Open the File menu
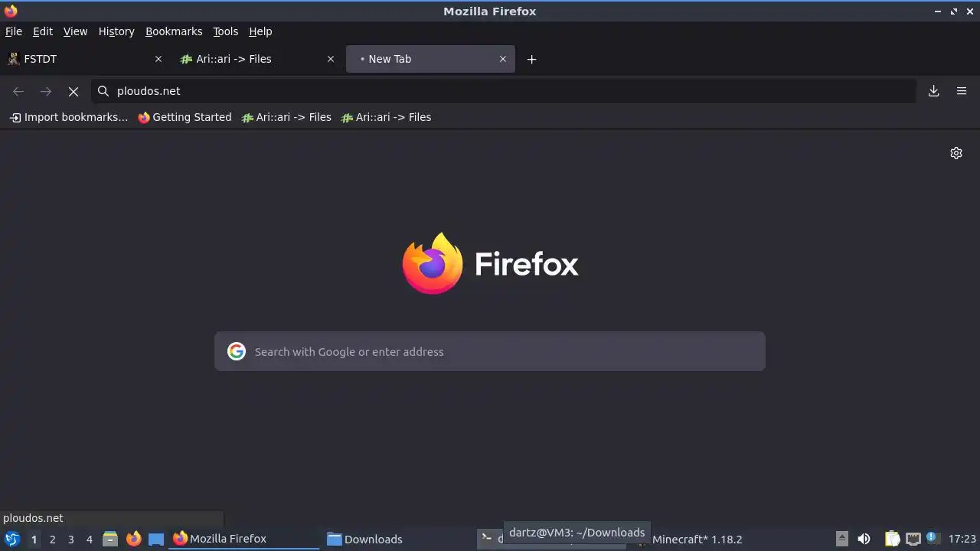This screenshot has height=551, width=980. point(14,31)
